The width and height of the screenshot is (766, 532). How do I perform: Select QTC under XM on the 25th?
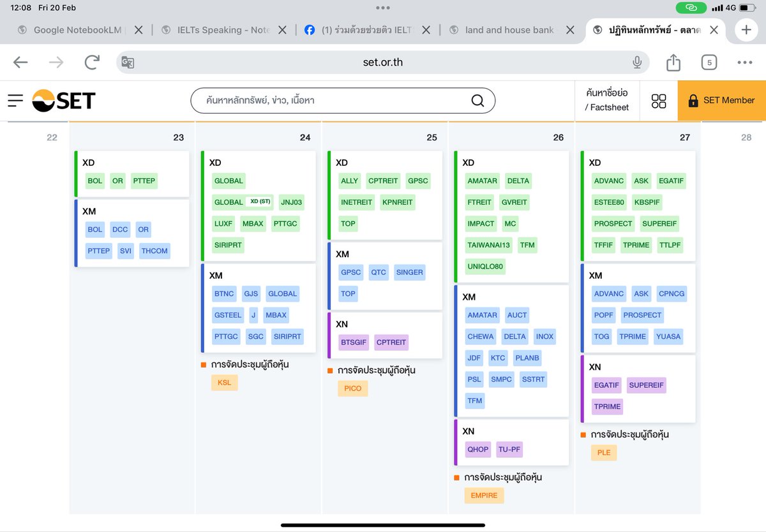379,272
